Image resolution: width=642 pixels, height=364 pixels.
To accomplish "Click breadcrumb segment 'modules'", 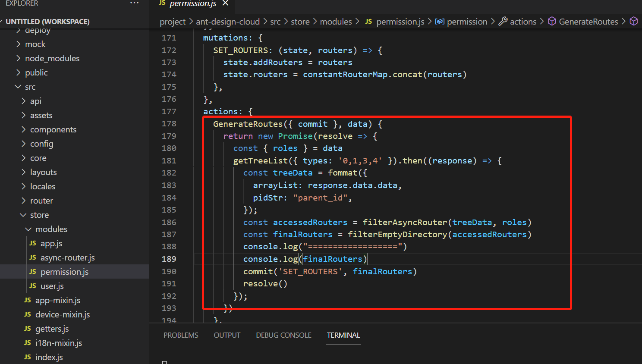I will (336, 22).
